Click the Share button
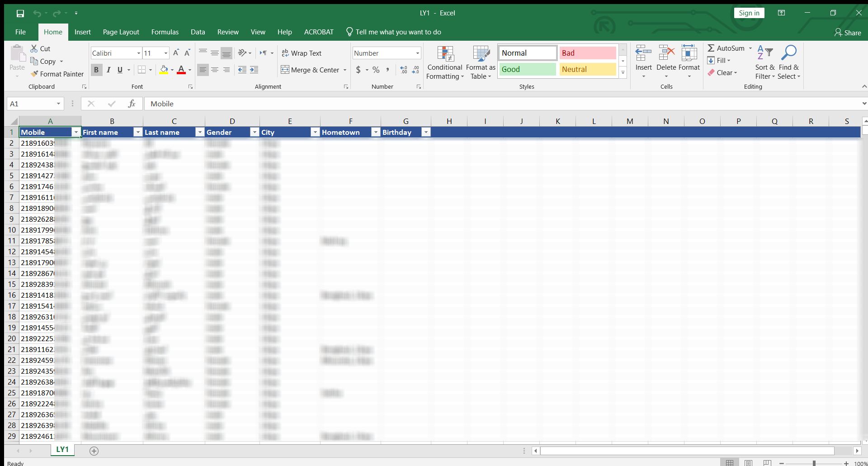This screenshot has height=466, width=868. (x=848, y=33)
